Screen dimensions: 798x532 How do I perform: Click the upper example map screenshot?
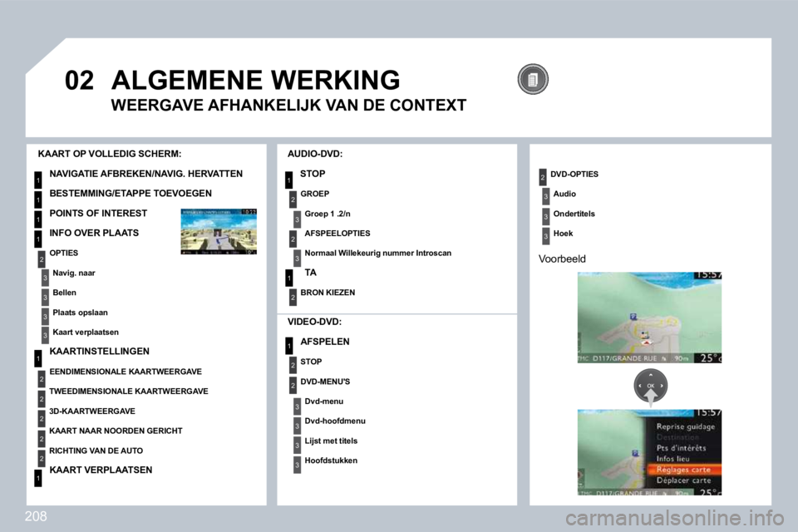click(x=649, y=318)
